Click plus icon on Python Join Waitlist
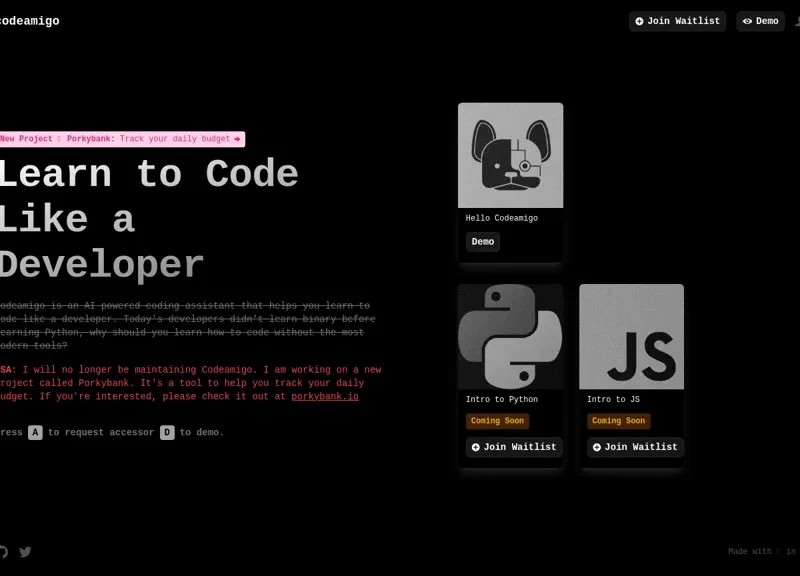This screenshot has height=576, width=800. (476, 447)
